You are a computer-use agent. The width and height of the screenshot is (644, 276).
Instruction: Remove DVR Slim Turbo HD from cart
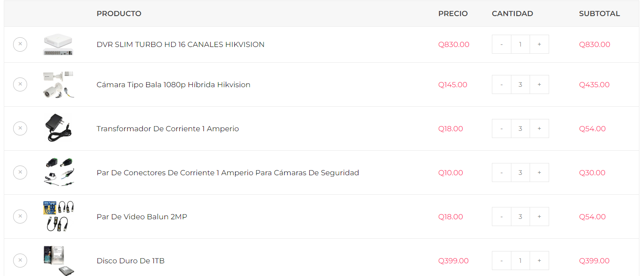coord(20,44)
